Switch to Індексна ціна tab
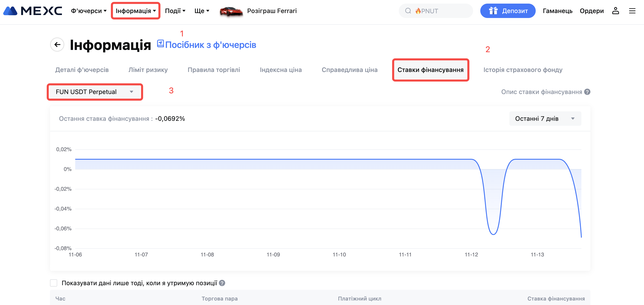This screenshot has width=644, height=305. coord(281,70)
